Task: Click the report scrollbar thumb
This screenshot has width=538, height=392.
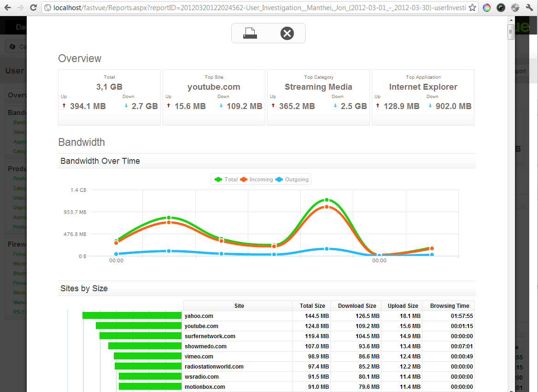Action: pos(511,32)
